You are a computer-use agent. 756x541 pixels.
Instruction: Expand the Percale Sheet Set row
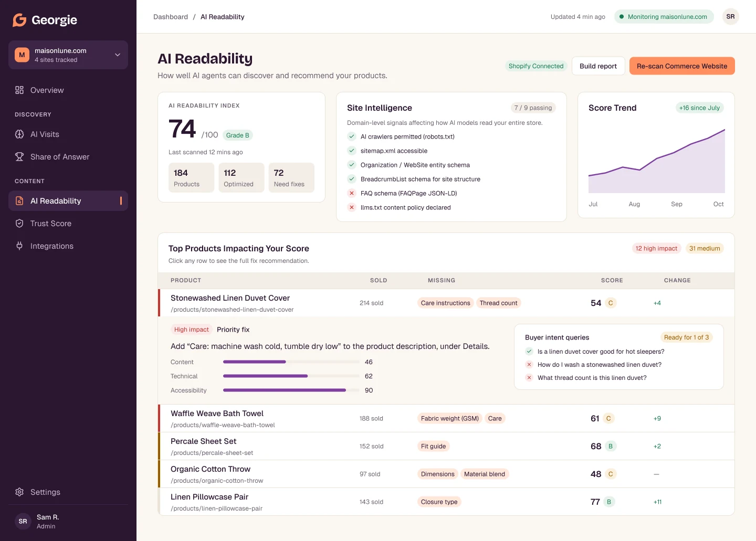point(446,446)
